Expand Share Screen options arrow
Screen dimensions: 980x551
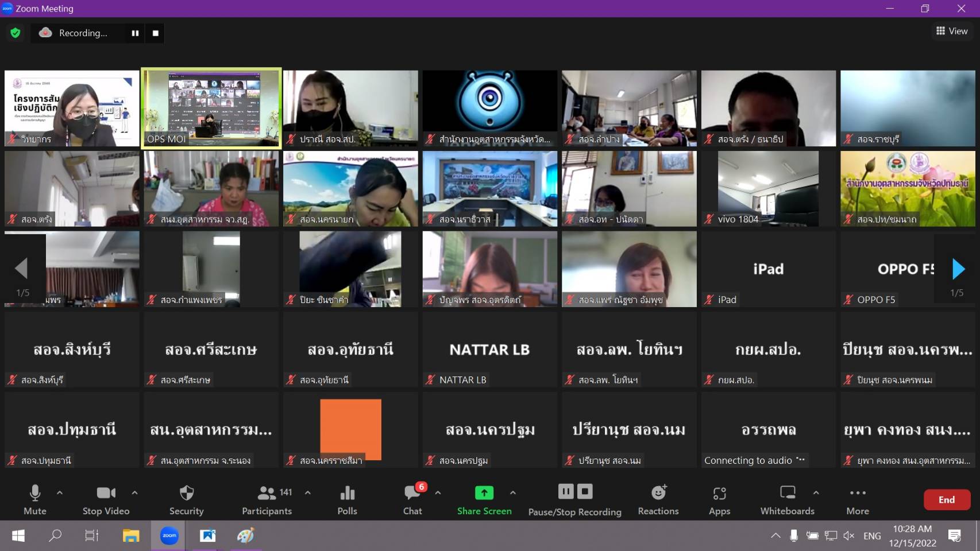coord(513,492)
